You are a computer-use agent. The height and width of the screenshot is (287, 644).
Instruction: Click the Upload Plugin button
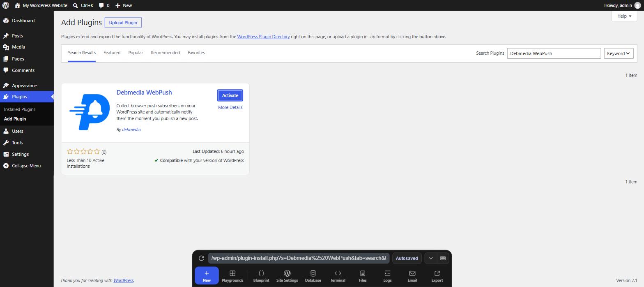click(123, 23)
